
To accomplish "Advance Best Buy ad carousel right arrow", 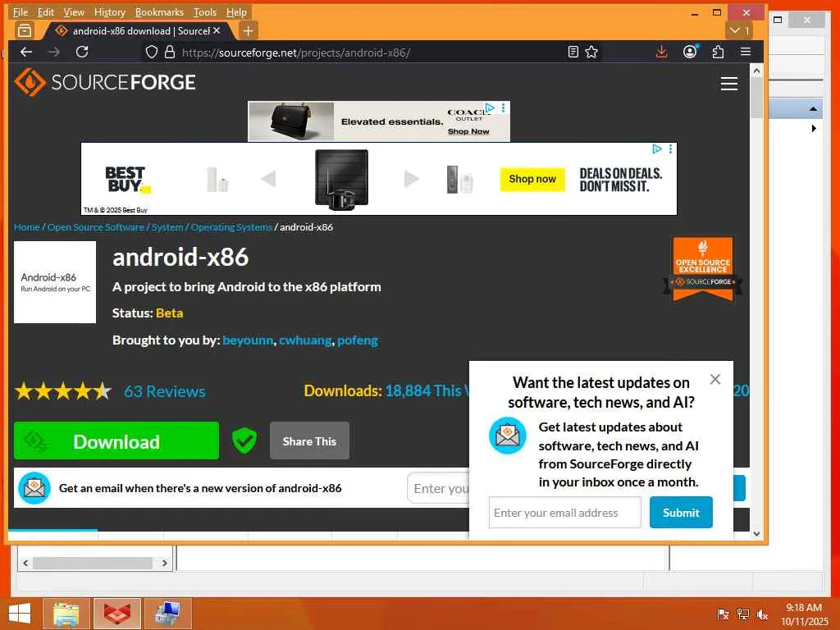I will 411,179.
